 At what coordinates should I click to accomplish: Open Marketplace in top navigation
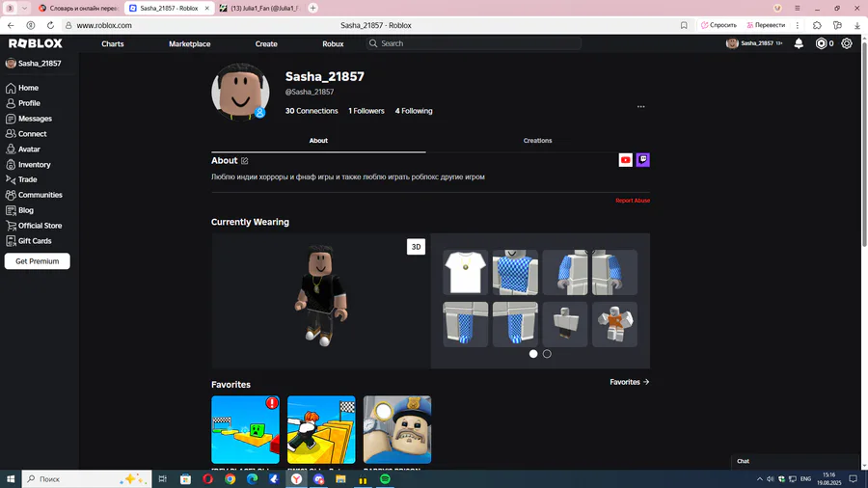(189, 43)
